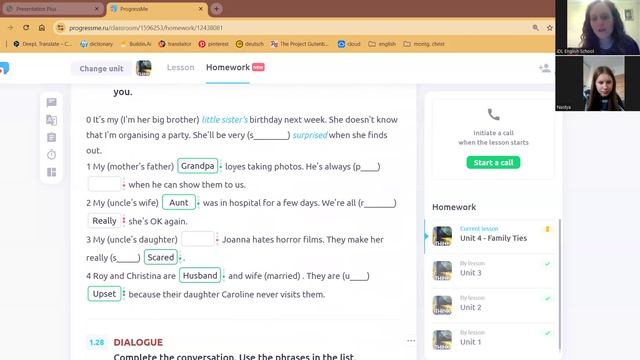640x360 pixels.
Task: Open options dots next to Upset field
Action: 124,294
